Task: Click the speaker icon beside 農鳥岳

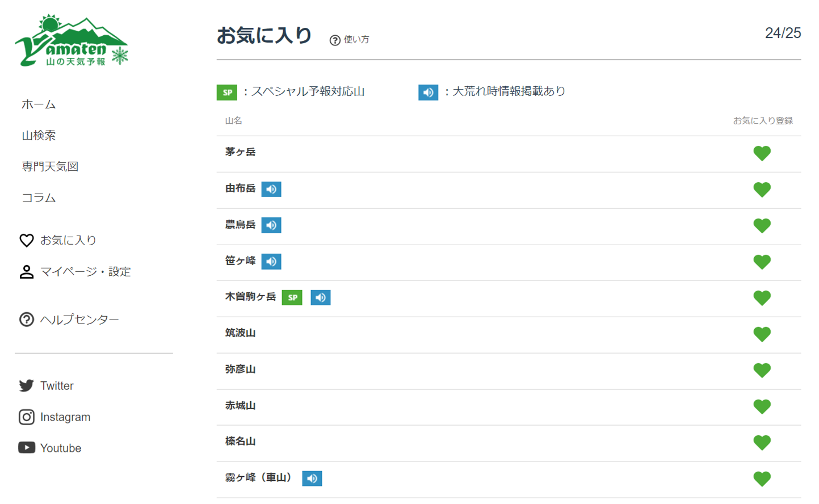Action: 271,225
